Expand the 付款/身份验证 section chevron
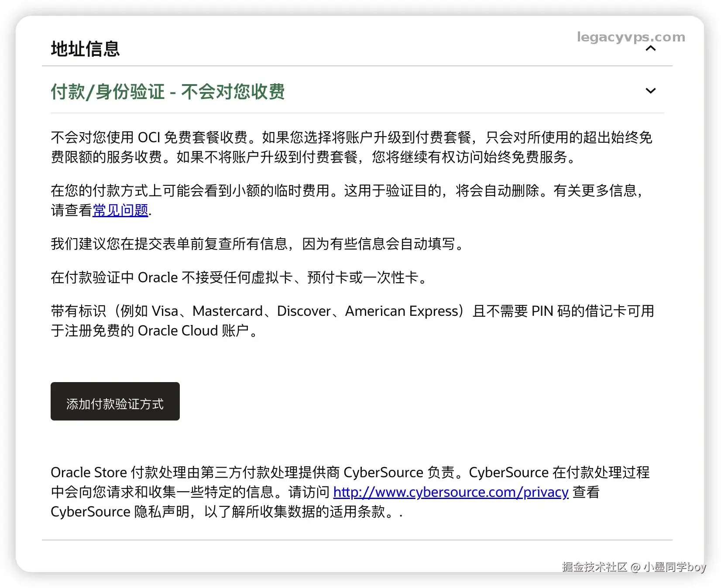 point(650,91)
